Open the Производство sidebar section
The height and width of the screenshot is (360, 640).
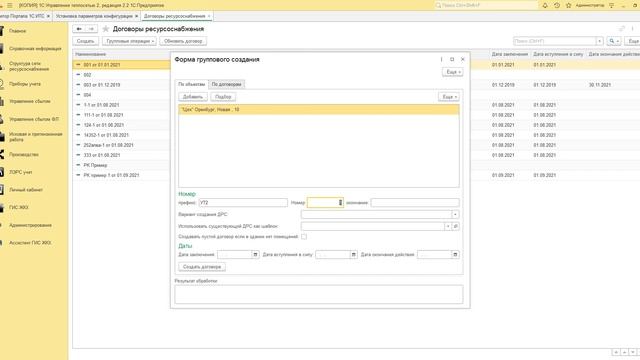click(x=24, y=154)
